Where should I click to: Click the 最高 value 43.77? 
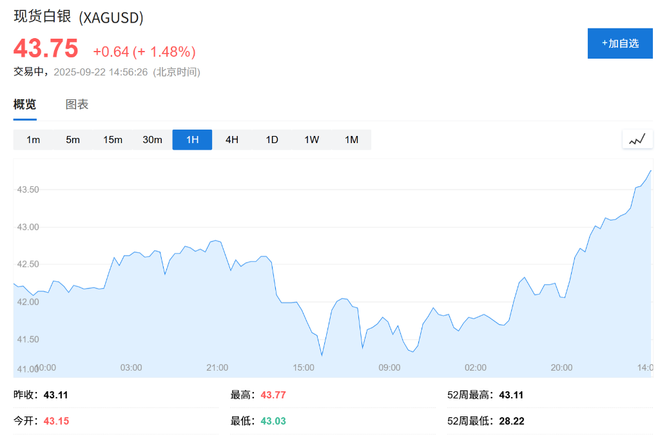pyautogui.click(x=273, y=396)
